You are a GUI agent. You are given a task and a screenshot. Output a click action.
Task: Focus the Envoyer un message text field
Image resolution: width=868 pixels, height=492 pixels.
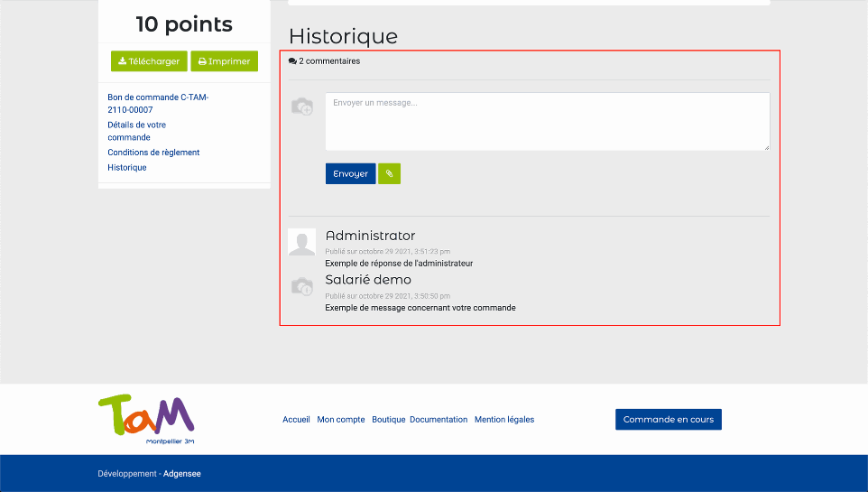click(x=547, y=122)
